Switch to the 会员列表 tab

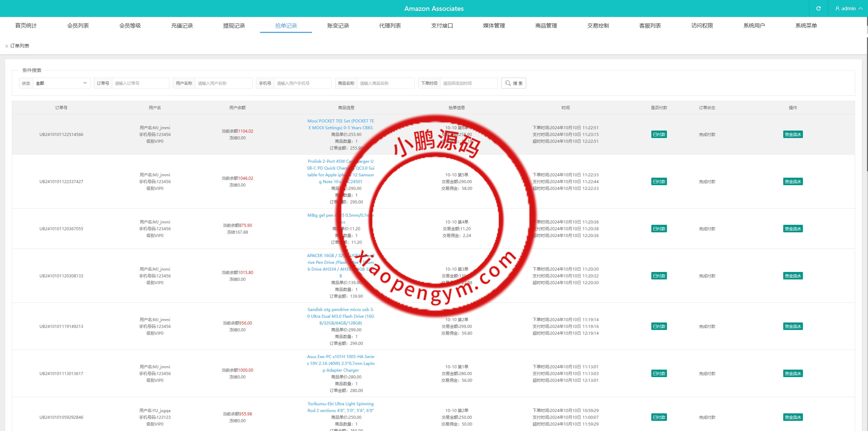point(78,26)
